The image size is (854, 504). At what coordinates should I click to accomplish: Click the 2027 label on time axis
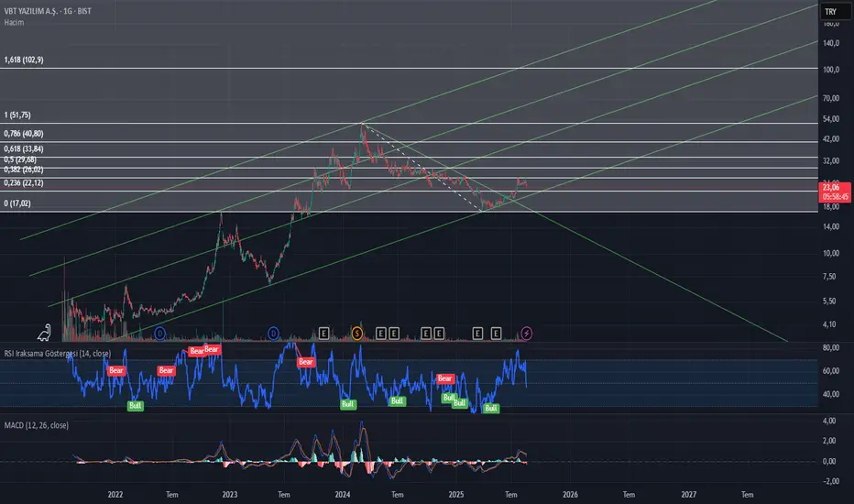click(x=688, y=495)
